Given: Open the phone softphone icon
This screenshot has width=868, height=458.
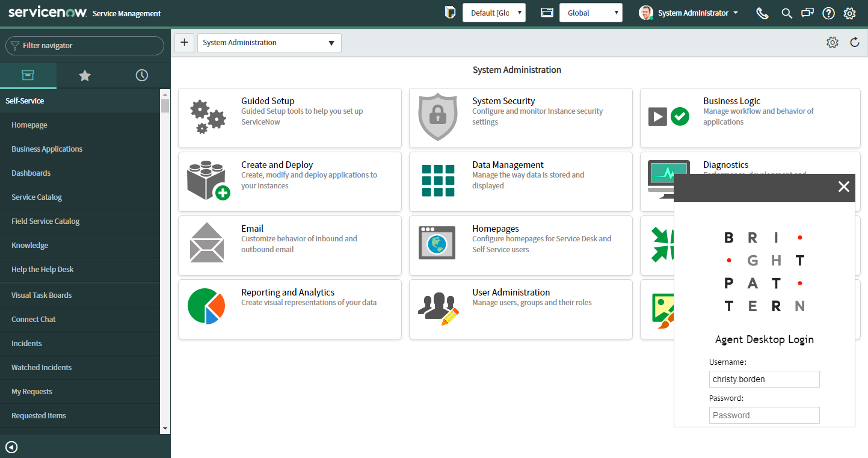Looking at the screenshot, I should click(x=762, y=13).
